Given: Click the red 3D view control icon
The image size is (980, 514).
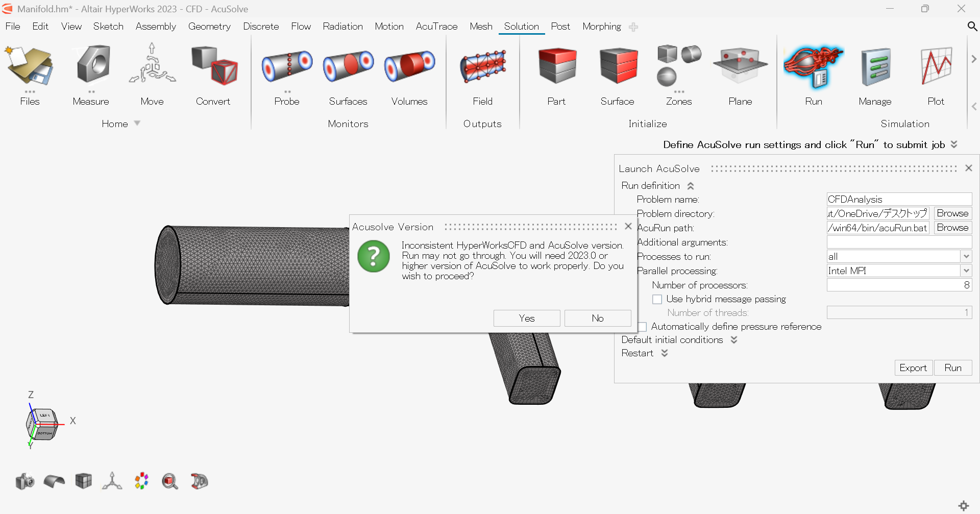Looking at the screenshot, I should 199,481.
